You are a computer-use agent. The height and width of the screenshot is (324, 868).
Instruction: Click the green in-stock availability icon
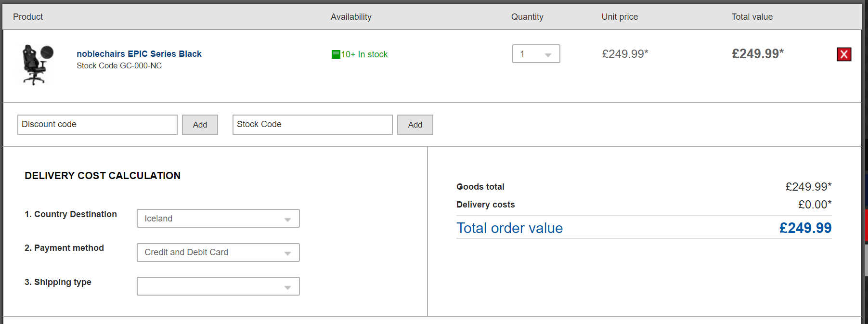[x=336, y=54]
